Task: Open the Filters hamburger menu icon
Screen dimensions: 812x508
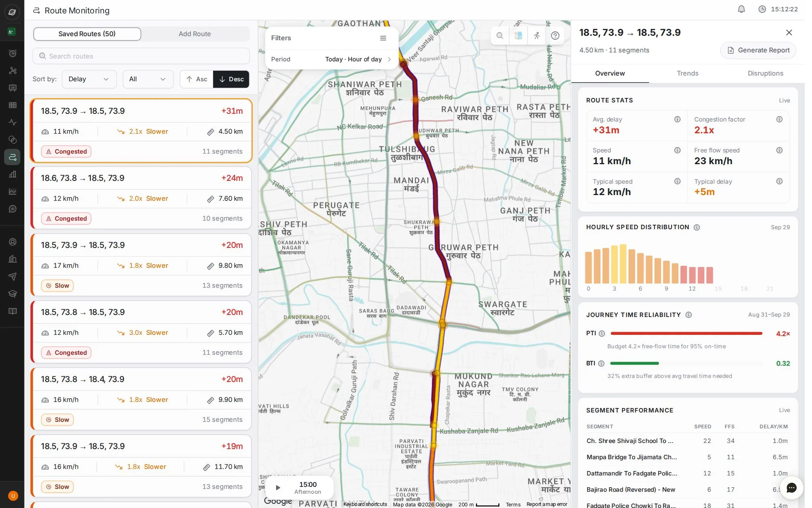Action: click(x=383, y=38)
